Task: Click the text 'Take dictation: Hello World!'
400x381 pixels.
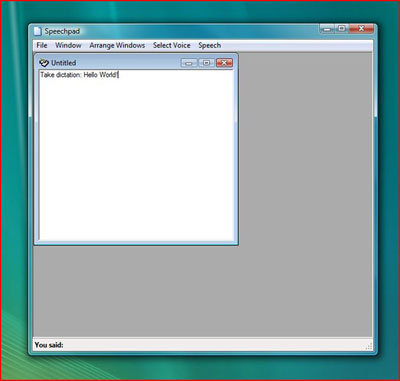Action: point(79,75)
